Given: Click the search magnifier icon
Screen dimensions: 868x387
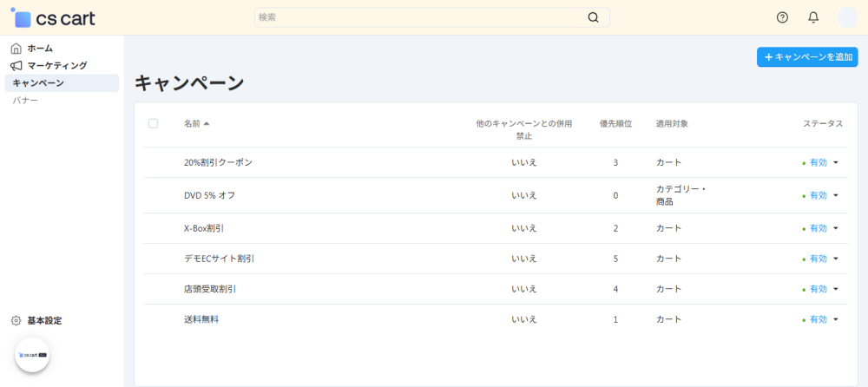Looking at the screenshot, I should pyautogui.click(x=593, y=17).
